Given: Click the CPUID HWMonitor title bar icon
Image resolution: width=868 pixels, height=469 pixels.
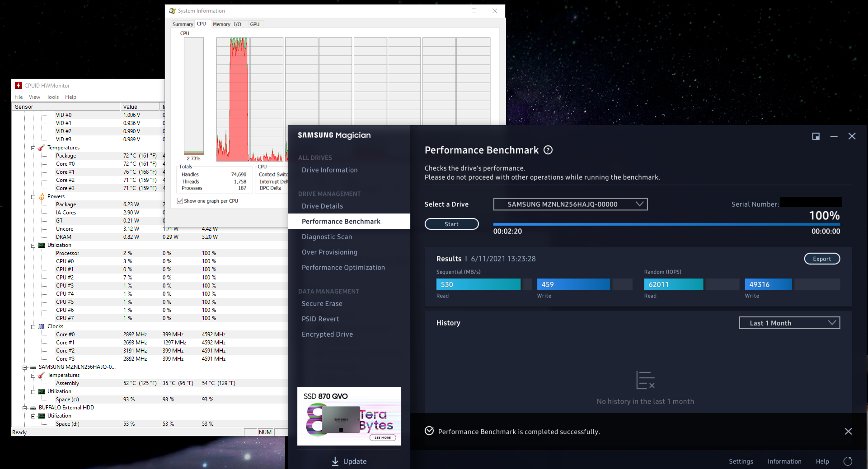Looking at the screenshot, I should (x=19, y=85).
